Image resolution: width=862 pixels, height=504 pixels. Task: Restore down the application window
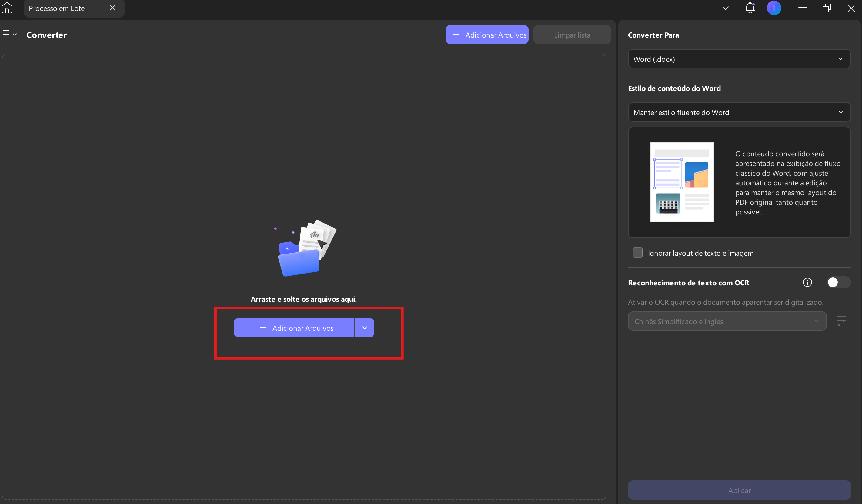827,8
